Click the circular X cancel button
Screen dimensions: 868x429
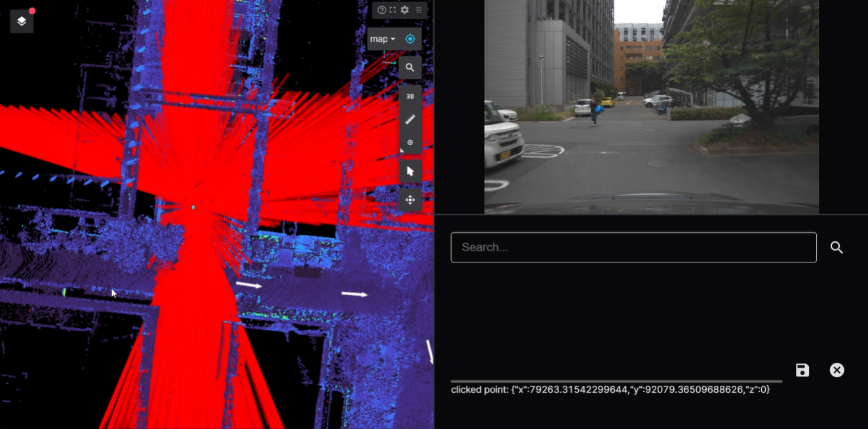(x=837, y=370)
